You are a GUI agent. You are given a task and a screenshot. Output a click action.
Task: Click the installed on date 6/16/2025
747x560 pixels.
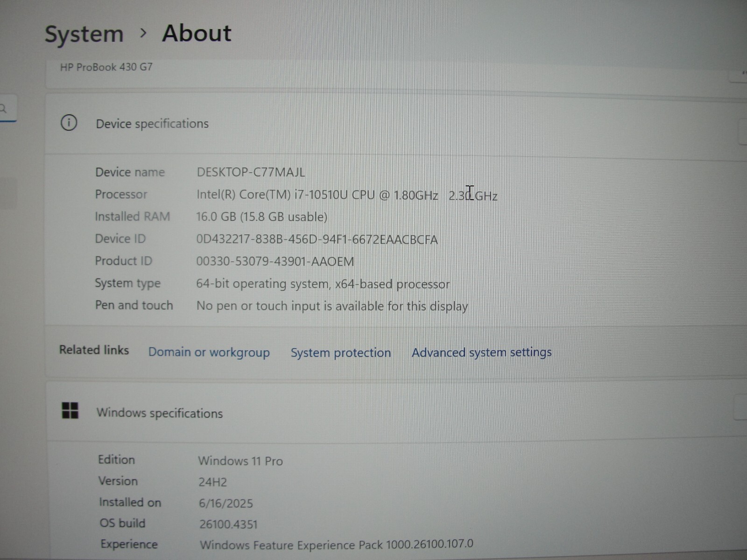coord(226,503)
